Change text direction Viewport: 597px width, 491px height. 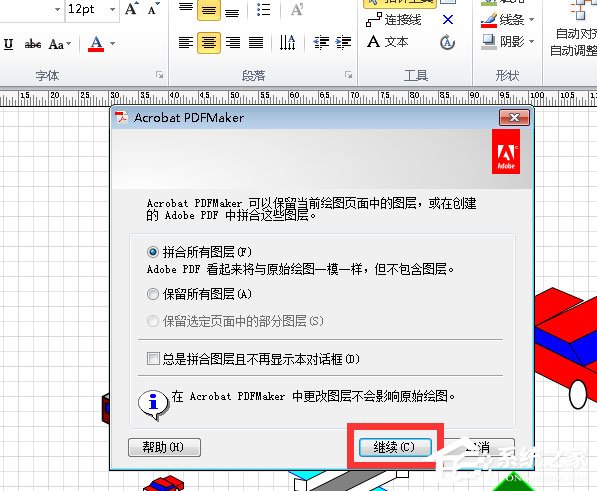tap(287, 42)
